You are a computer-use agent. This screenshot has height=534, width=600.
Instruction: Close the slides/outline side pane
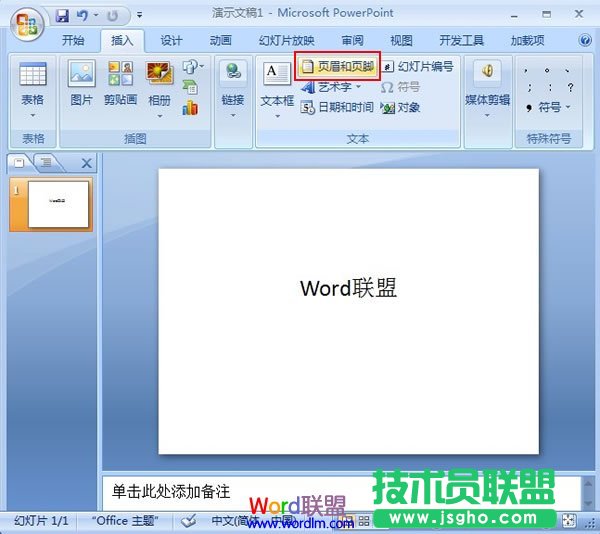point(86,164)
